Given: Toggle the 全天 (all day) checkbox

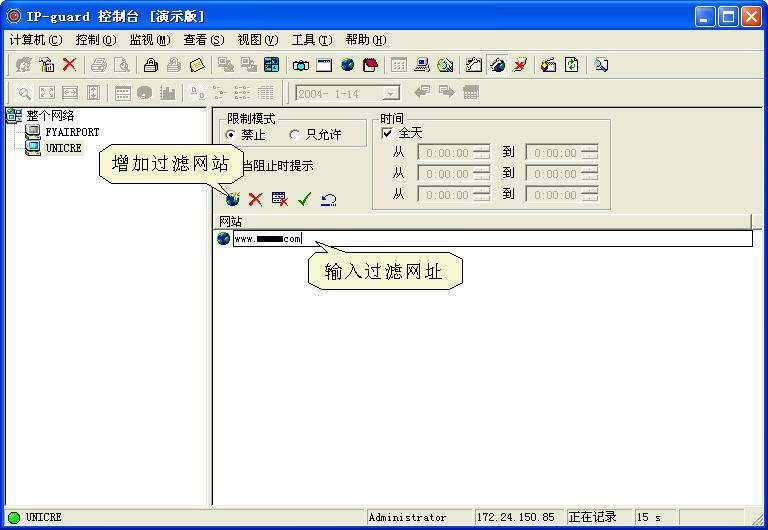Looking at the screenshot, I should coord(387,133).
